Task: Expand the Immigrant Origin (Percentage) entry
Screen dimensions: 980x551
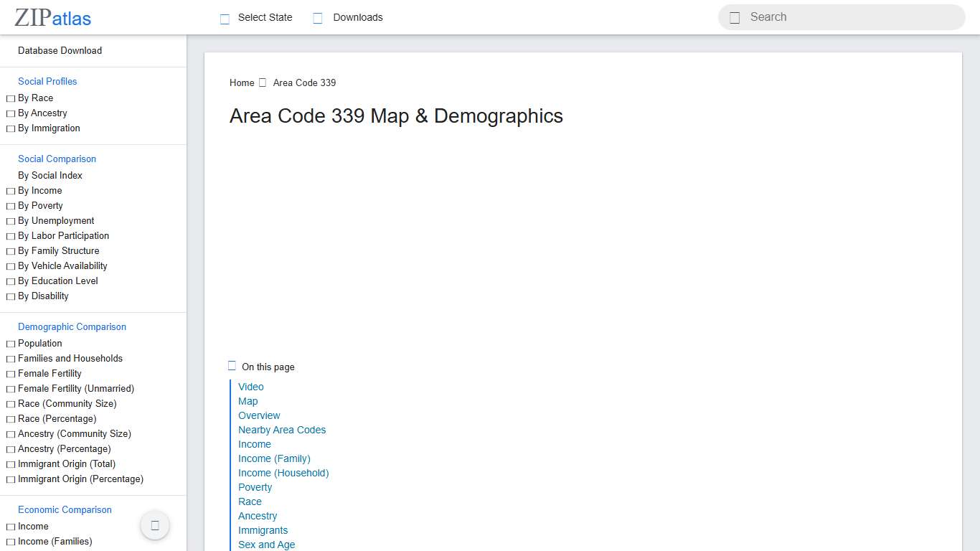Action: (x=81, y=479)
